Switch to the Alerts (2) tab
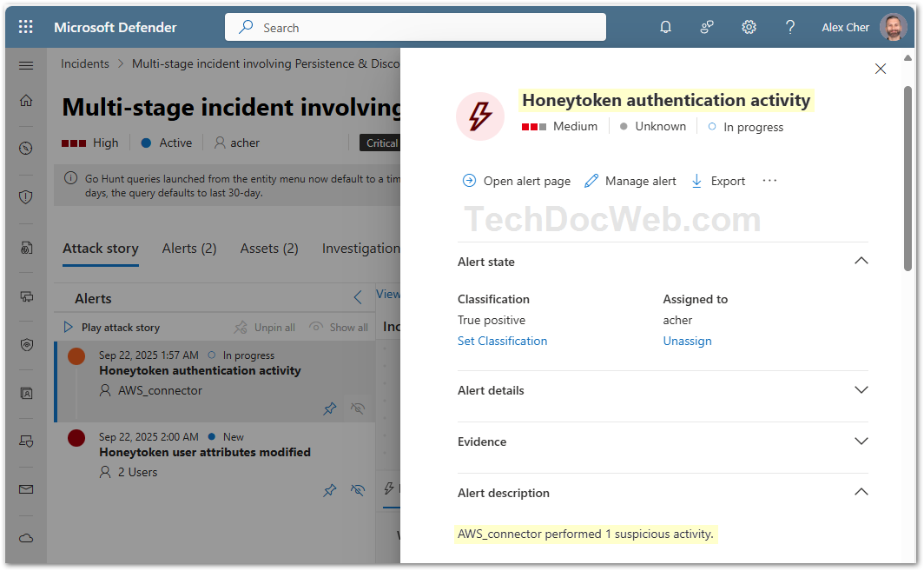924x571 pixels. pos(189,249)
